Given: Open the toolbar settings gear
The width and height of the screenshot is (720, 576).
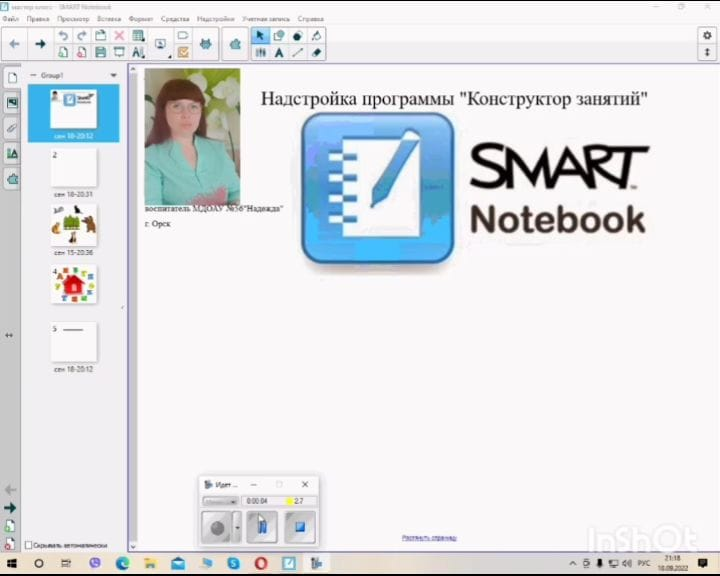Looking at the screenshot, I should point(708,35).
